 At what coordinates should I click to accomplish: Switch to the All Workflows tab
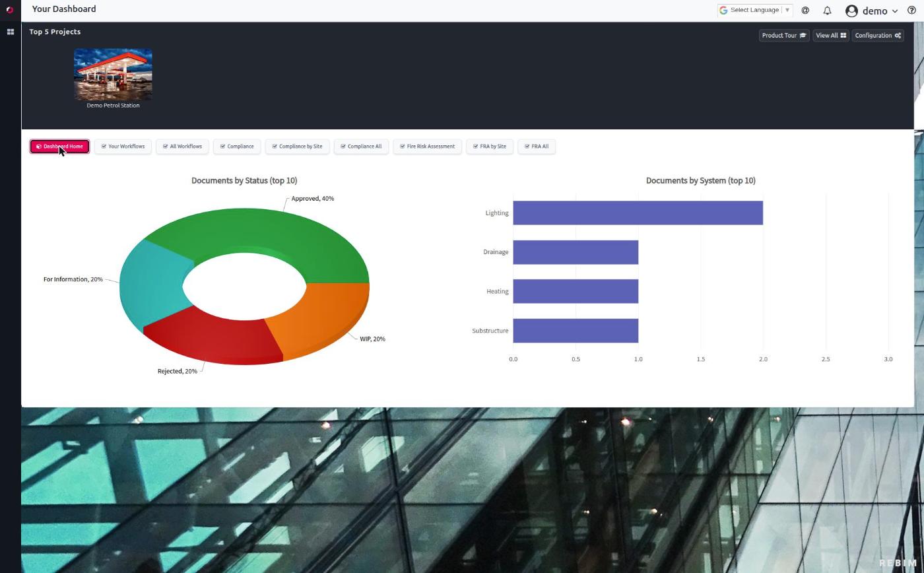click(x=182, y=147)
